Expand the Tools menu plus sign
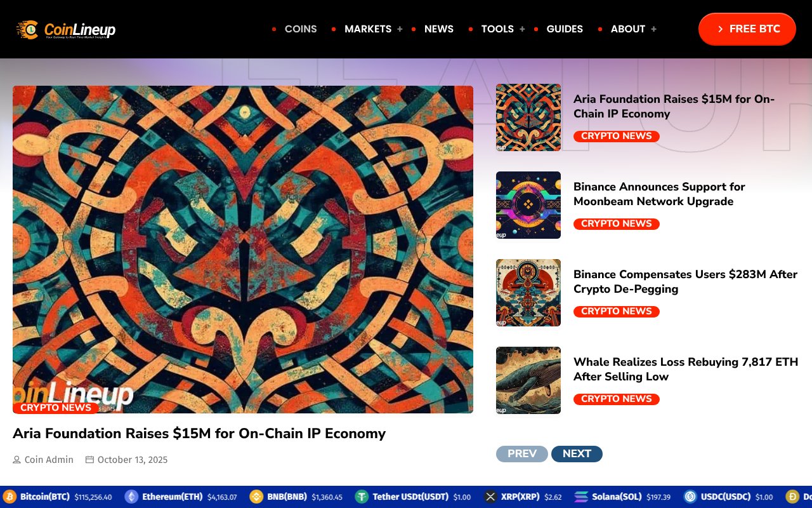Image resolution: width=812 pixels, height=508 pixels. [x=522, y=29]
